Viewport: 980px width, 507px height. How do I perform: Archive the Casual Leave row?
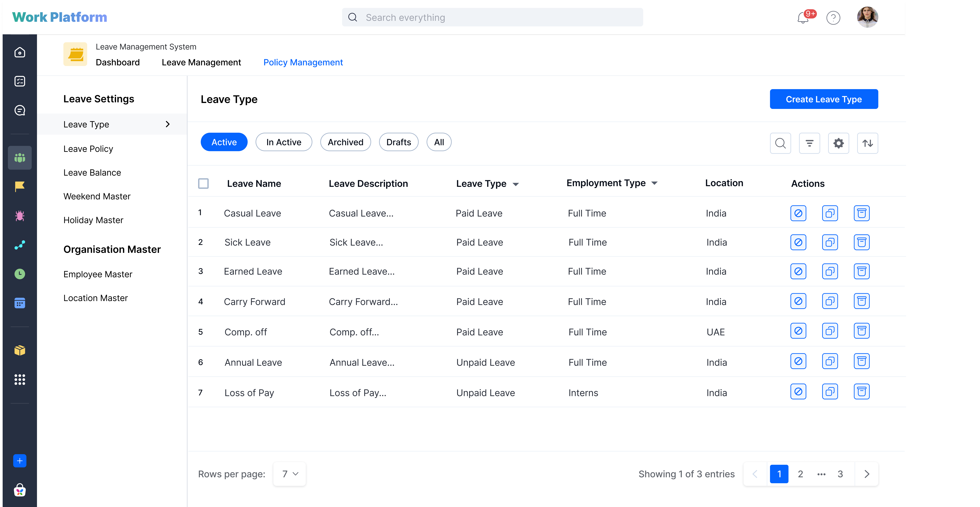tap(861, 213)
